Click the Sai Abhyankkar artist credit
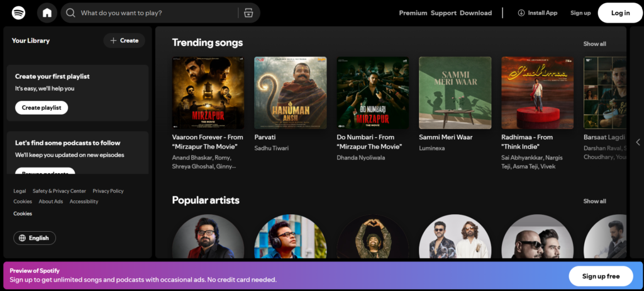This screenshot has width=644, height=291. [523, 157]
